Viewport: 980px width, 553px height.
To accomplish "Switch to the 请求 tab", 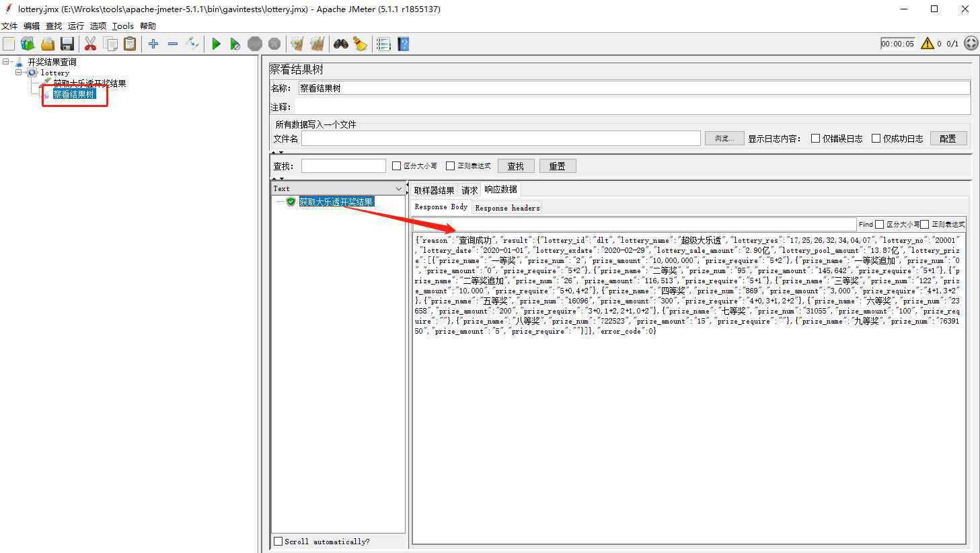I will tap(469, 190).
